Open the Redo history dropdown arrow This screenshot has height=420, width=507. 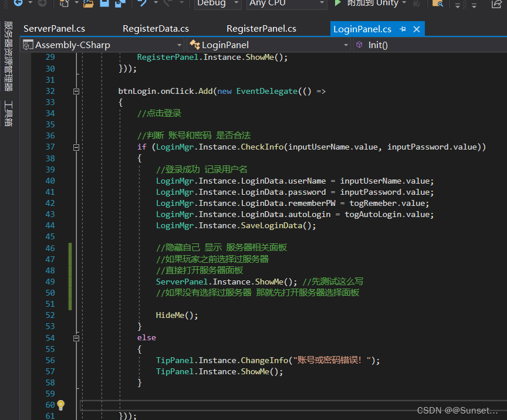click(x=181, y=2)
